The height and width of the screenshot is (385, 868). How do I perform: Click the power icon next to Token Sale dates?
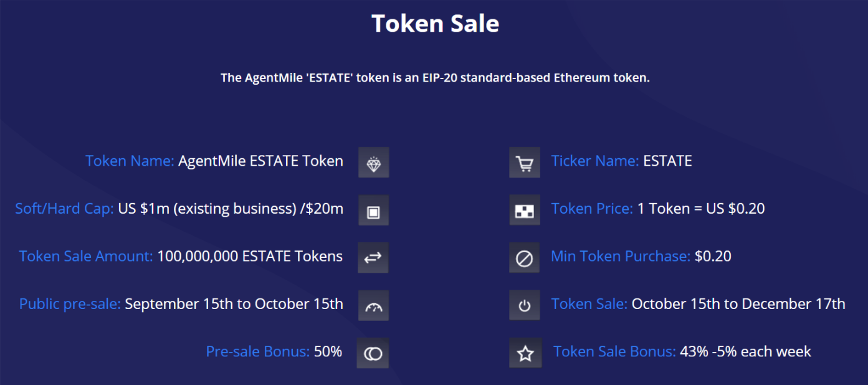(525, 305)
